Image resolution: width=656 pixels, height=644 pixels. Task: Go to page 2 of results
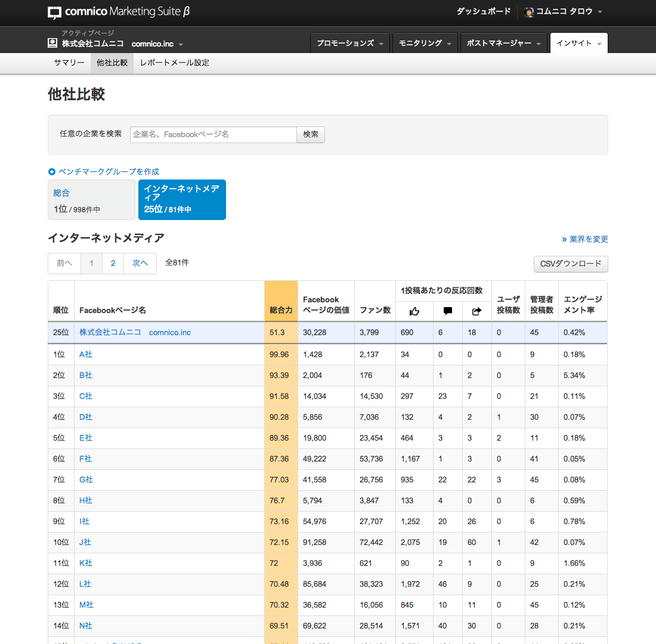point(113,263)
